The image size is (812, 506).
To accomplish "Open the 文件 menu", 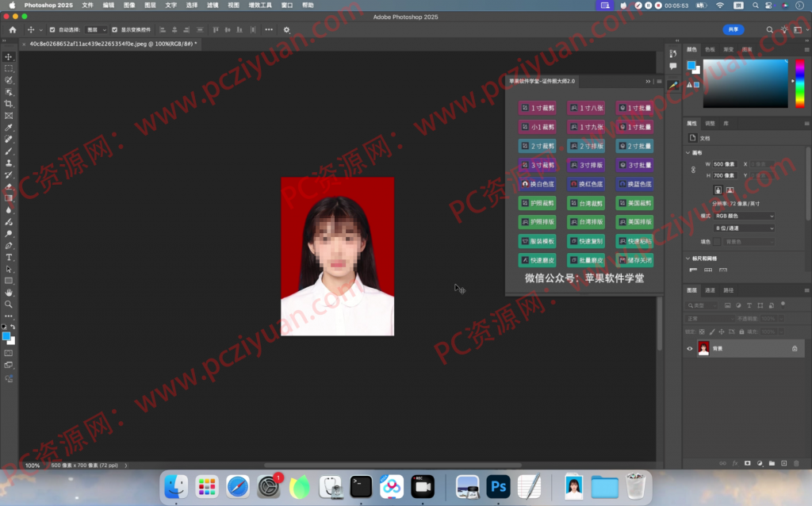I will tap(87, 6).
